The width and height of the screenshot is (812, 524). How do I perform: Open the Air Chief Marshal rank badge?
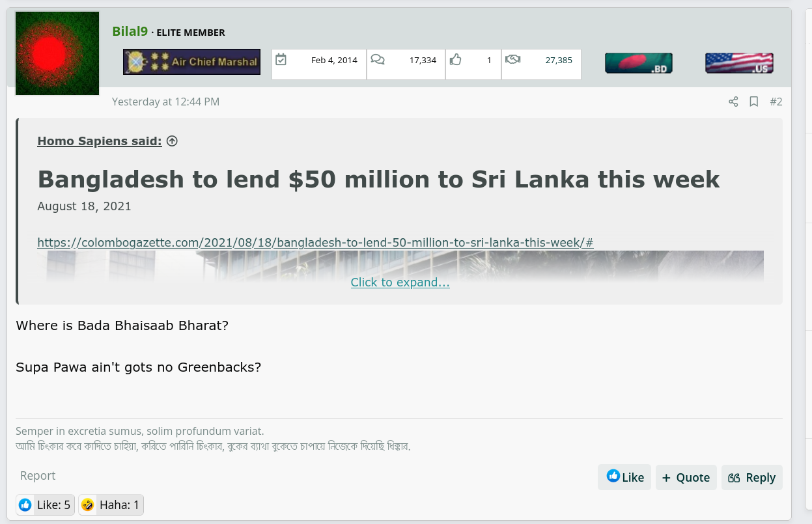191,62
